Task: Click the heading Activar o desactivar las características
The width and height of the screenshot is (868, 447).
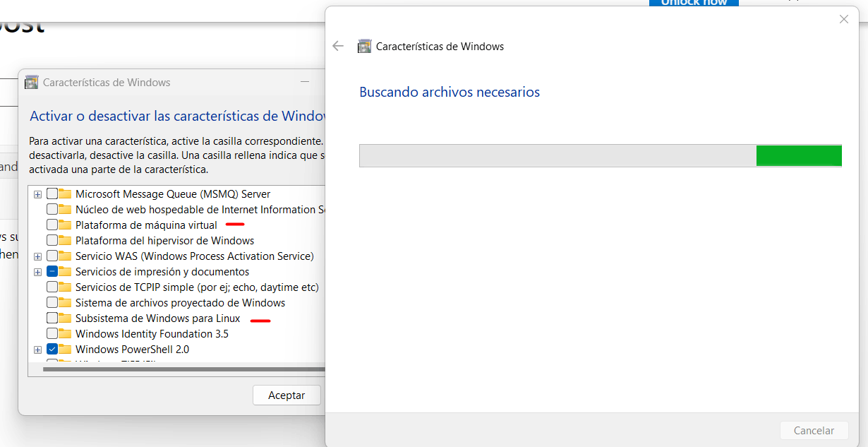Action: pos(177,116)
